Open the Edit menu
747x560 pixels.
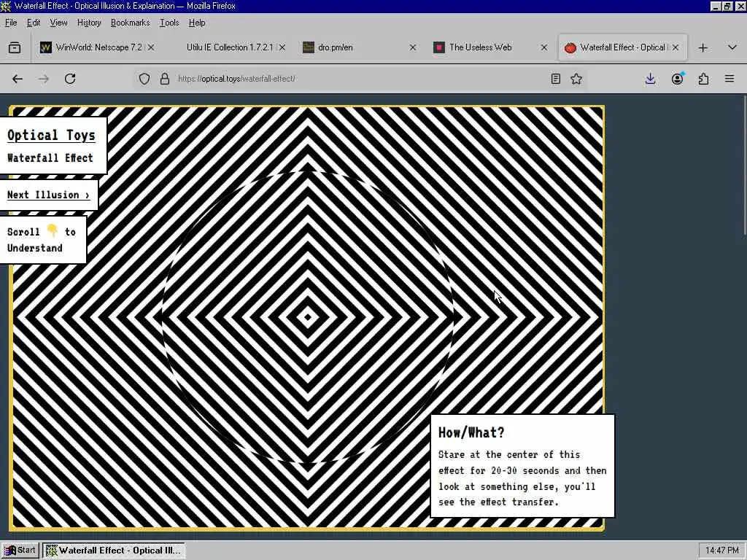(34, 23)
